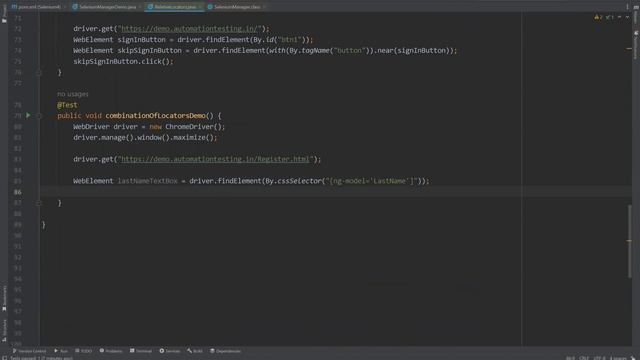This screenshot has width=640, height=360.
Task: Click the combinationOfLocatorsDemo method name
Action: [x=156, y=116]
